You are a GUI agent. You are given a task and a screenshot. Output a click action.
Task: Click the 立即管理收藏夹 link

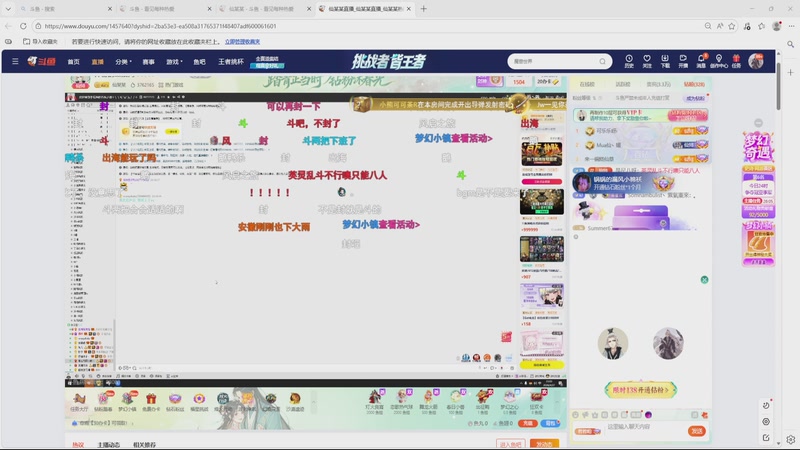click(x=242, y=42)
